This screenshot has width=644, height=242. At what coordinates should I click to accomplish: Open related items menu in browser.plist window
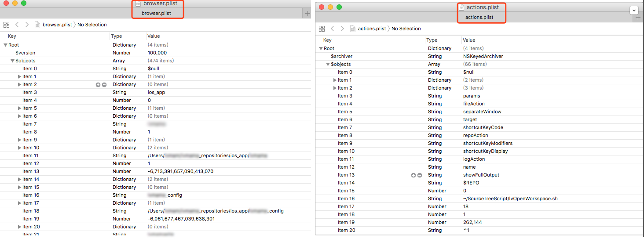tap(6, 25)
